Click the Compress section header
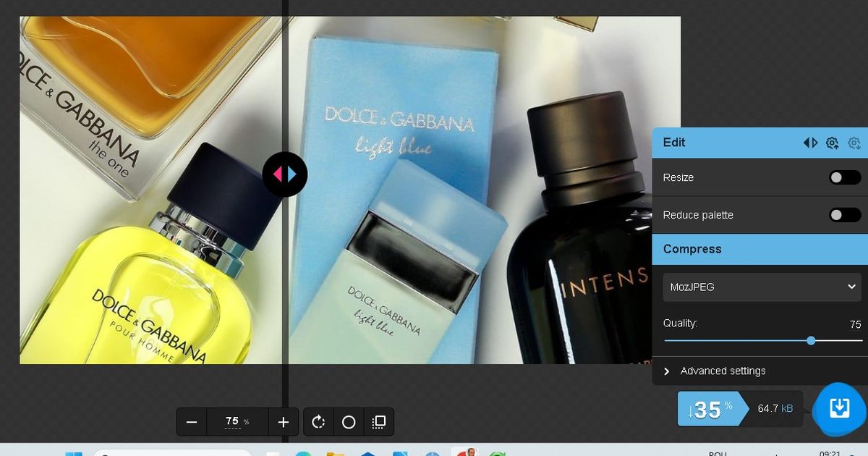The width and height of the screenshot is (868, 456). 759,249
